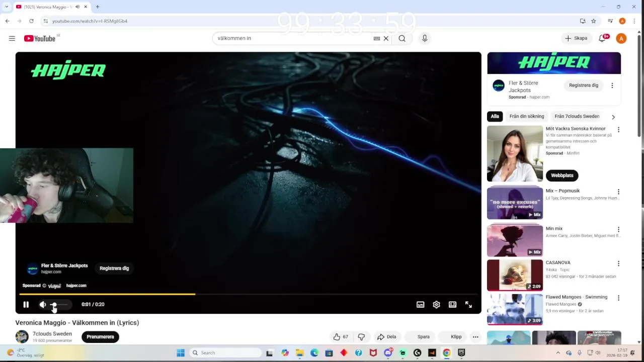Close the Veronica Maggio tab

(x=86, y=7)
